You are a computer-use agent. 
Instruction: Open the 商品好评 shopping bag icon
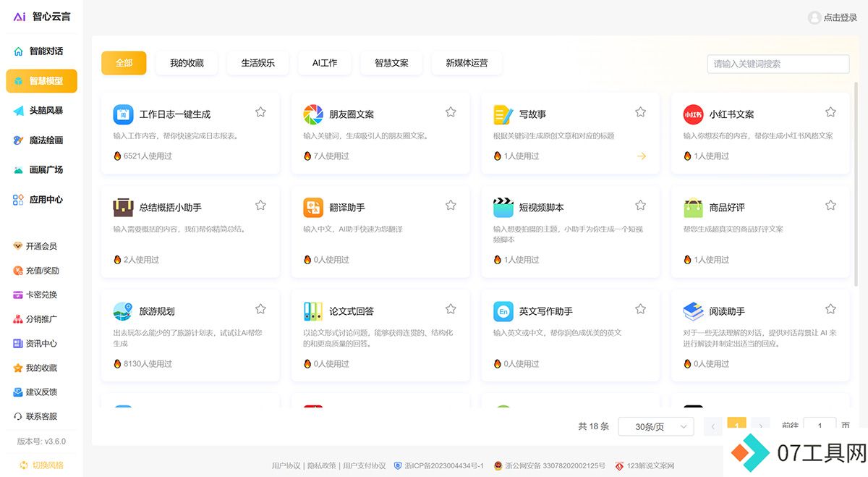click(693, 208)
